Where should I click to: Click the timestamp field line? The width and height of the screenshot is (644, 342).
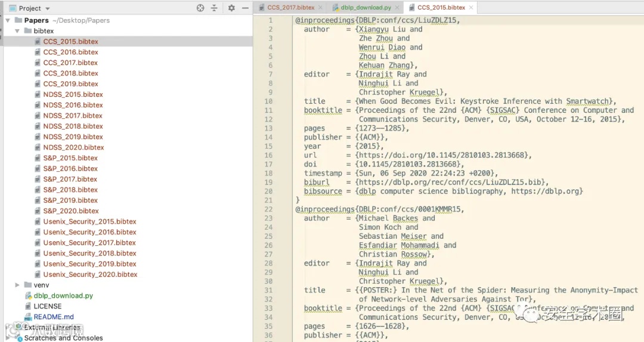coord(401,174)
